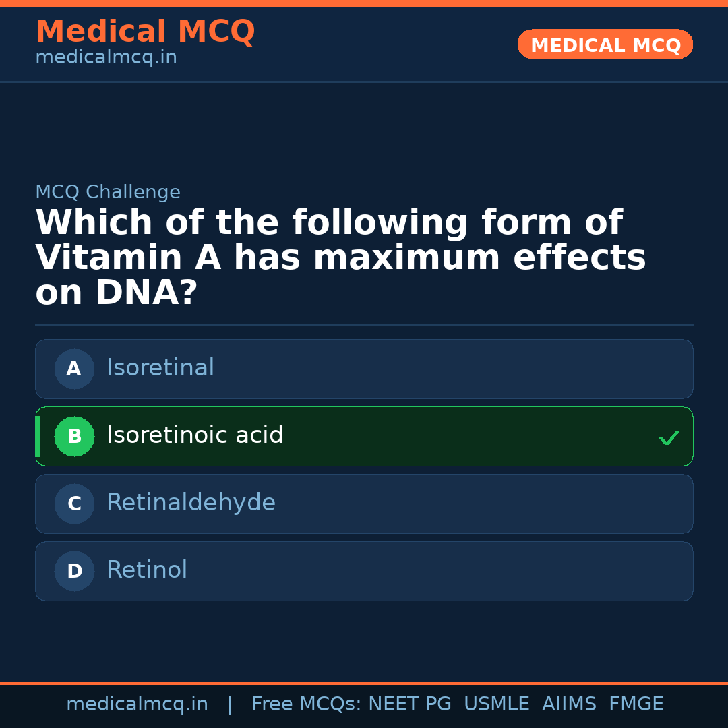The image size is (728, 728).
Task: Click the letter D circle icon
Action: point(74,571)
